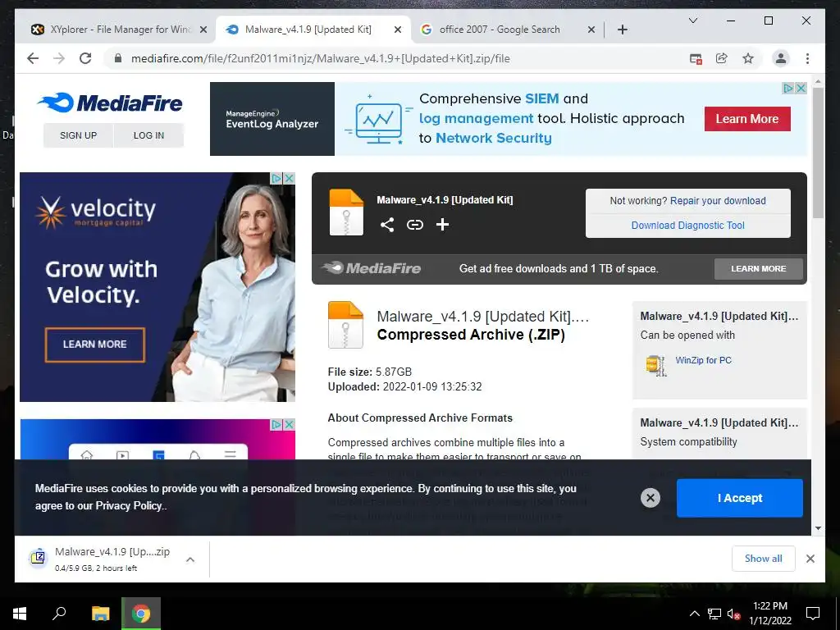Open tab search dropdown
Viewport: 840px width, 630px height.
[692, 21]
